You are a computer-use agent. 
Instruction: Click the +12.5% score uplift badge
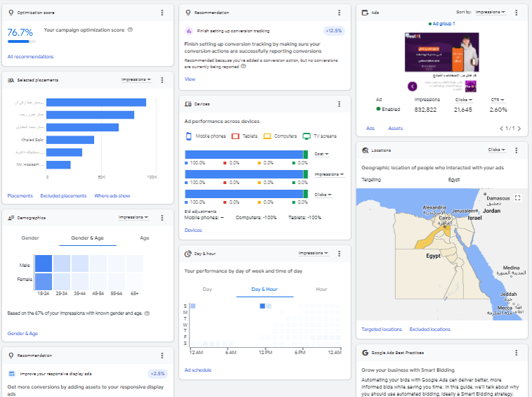[x=334, y=30]
